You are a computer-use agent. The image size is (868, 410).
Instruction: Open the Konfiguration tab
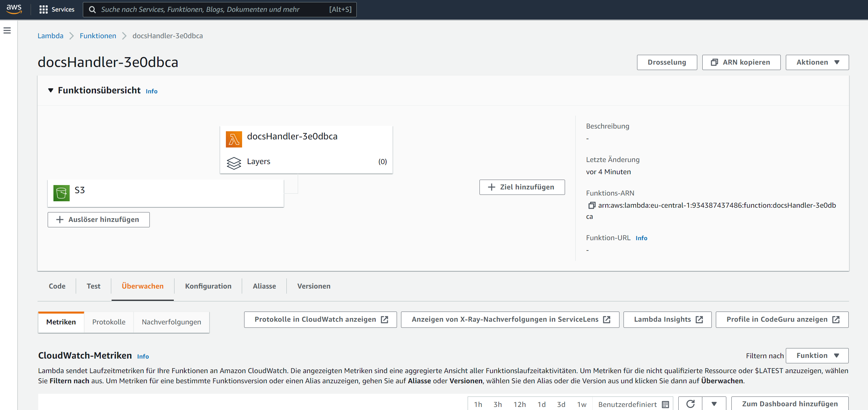coord(208,286)
